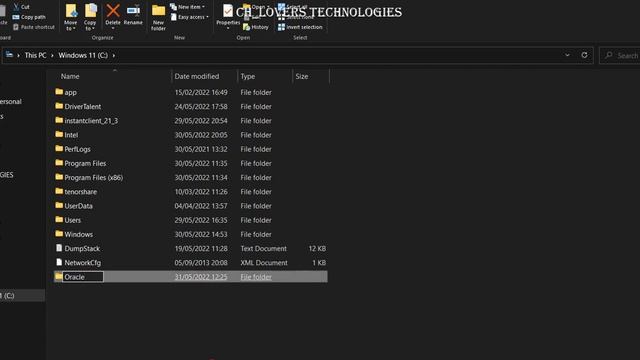Click the Properties checkmark icon
640x360 pixels.
click(227, 11)
